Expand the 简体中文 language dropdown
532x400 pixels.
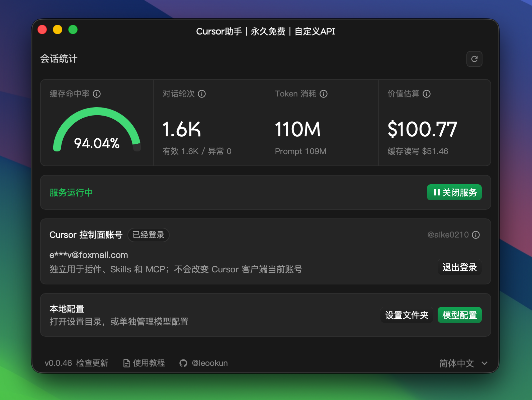463,363
